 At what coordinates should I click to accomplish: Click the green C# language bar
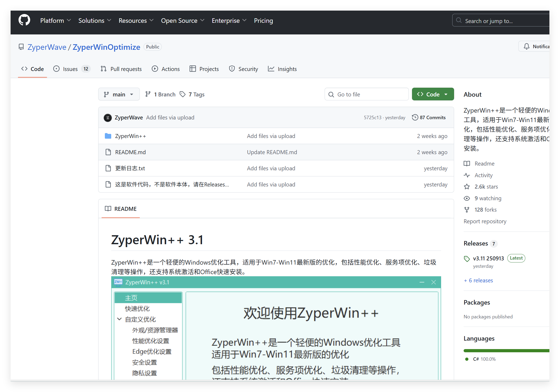coord(506,351)
